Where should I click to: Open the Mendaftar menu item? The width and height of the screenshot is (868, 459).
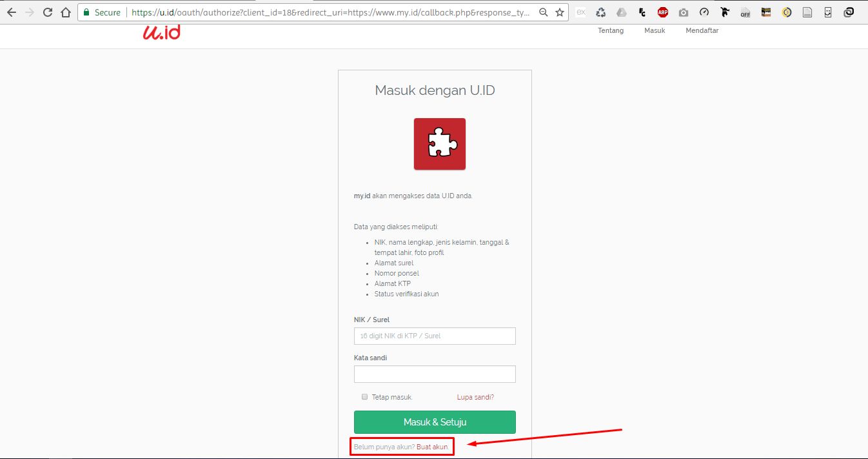(702, 31)
